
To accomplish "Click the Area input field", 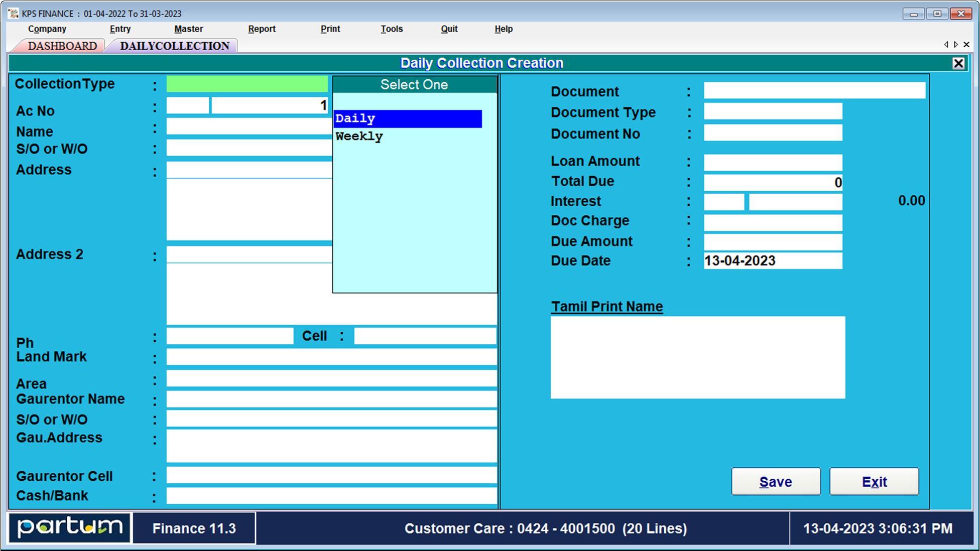I will pyautogui.click(x=331, y=378).
